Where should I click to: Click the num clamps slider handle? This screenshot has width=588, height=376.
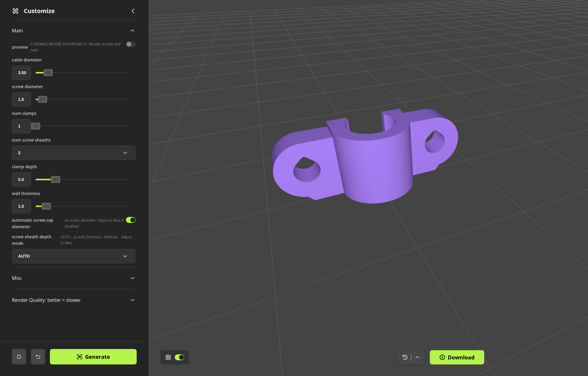point(36,126)
